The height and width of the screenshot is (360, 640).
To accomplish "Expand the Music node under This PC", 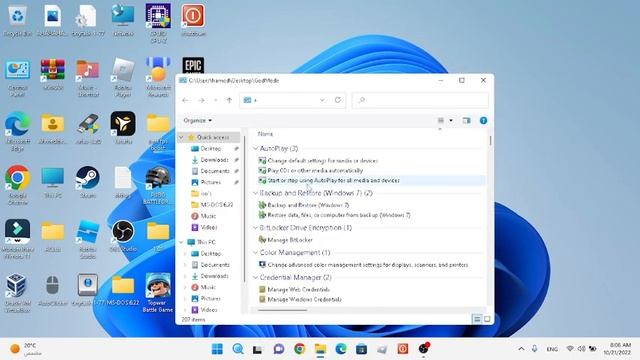I will 185,287.
